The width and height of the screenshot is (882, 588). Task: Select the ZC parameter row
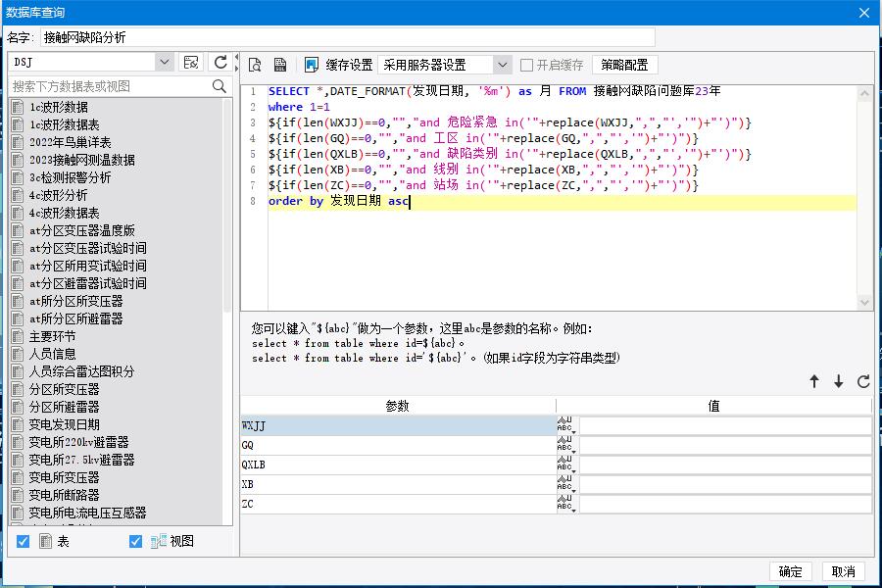398,504
